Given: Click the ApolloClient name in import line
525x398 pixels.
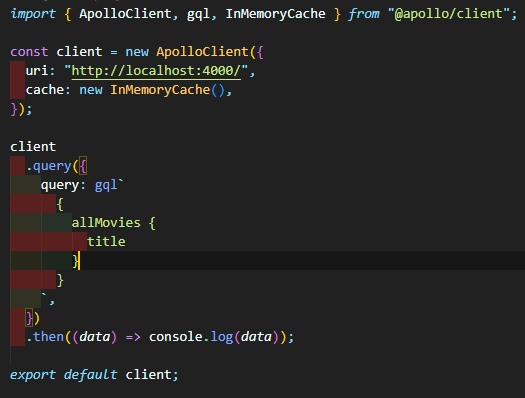Looking at the screenshot, I should 125,14.
